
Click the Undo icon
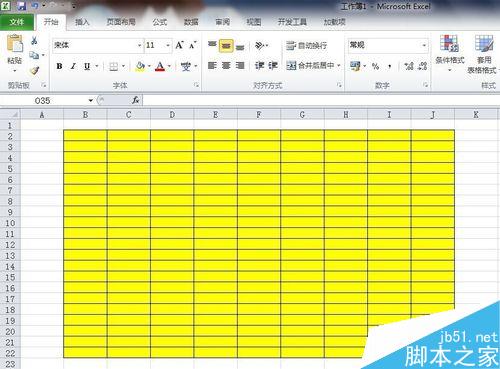35,5
